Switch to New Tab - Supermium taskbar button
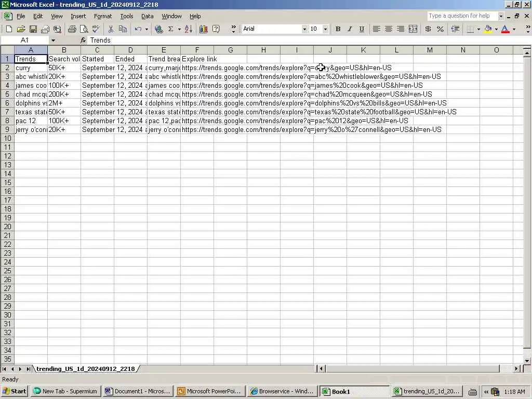Viewport: 532px width, 399px height. 65,391
